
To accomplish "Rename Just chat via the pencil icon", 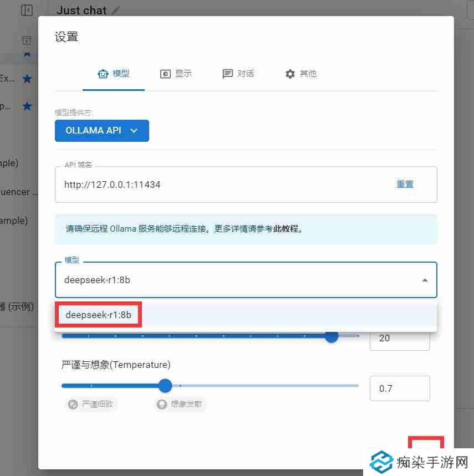I will pyautogui.click(x=115, y=10).
